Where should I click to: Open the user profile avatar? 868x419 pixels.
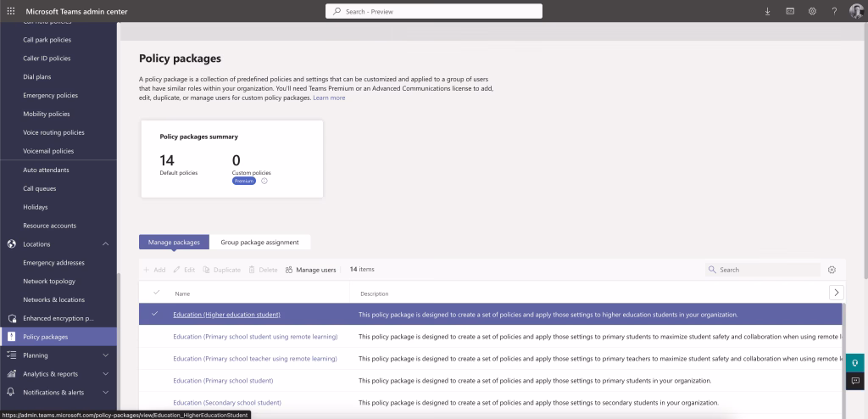coord(856,11)
